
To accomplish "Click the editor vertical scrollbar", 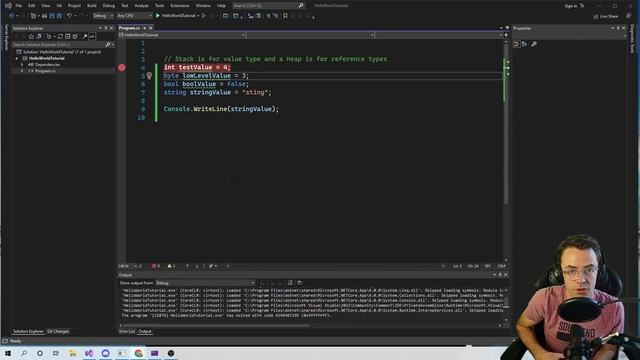I will (x=506, y=124).
